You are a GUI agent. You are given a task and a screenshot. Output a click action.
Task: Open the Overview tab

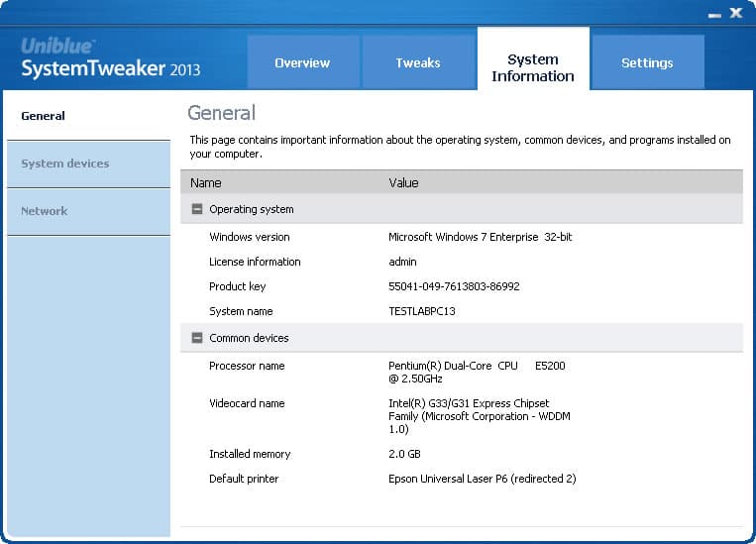pyautogui.click(x=303, y=62)
